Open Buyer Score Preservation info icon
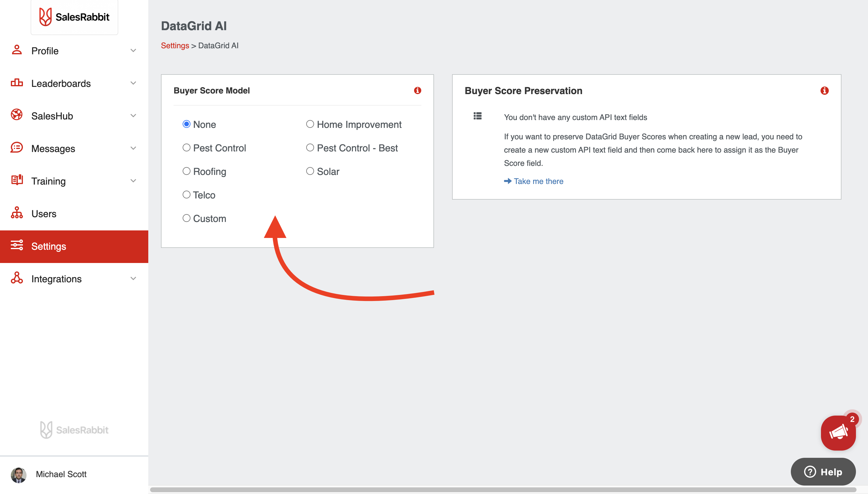This screenshot has width=868, height=494. pos(824,90)
